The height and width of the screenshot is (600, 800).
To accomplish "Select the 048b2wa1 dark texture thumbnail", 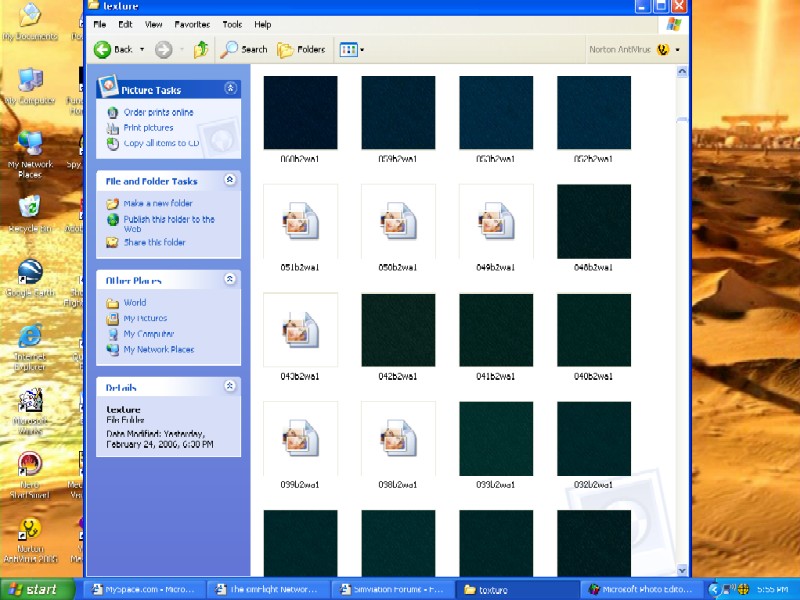I will click(x=594, y=221).
